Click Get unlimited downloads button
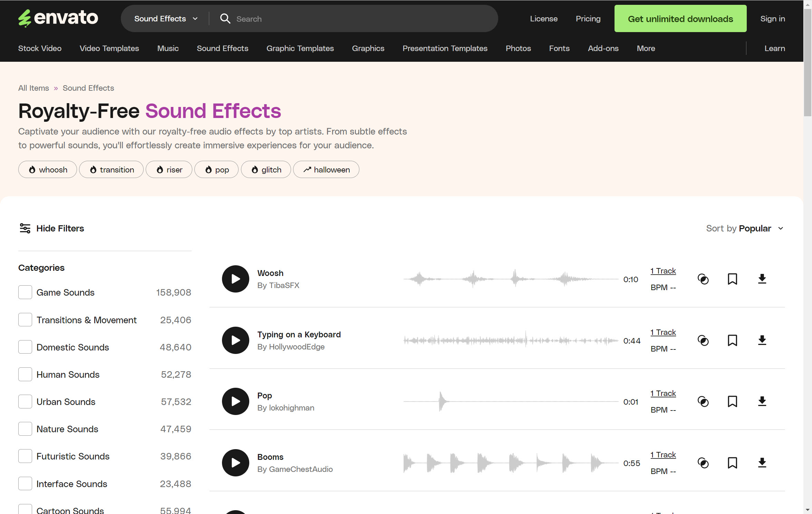The image size is (812, 514). [680, 19]
